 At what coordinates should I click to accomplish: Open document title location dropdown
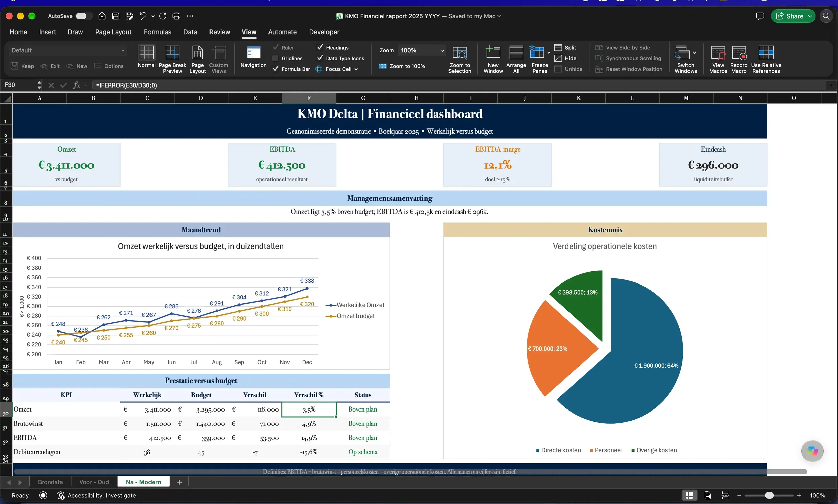[499, 16]
